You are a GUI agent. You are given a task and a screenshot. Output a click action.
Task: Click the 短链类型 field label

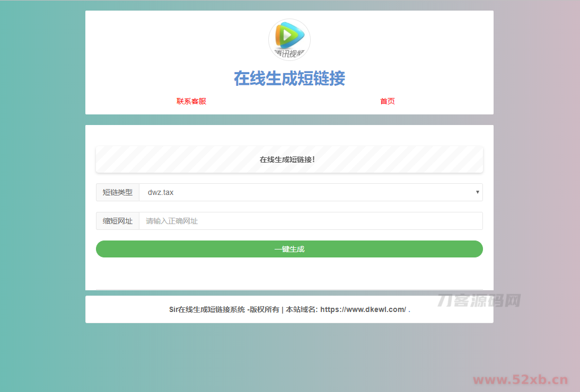(x=117, y=192)
